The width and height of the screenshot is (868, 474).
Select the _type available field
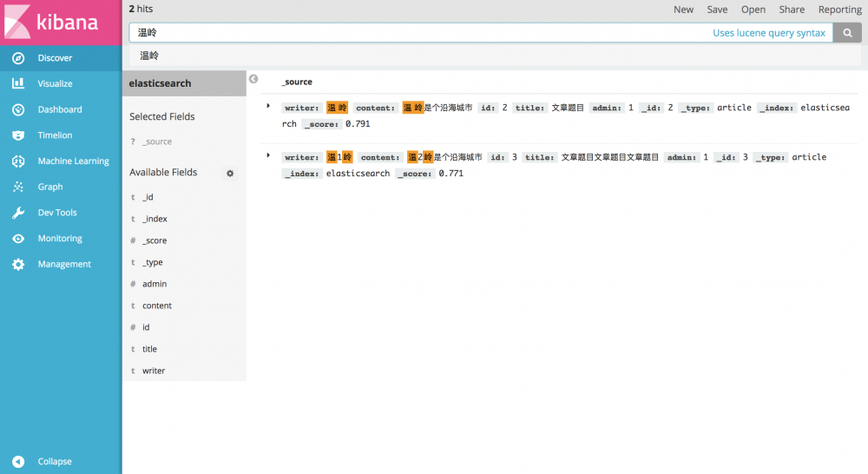point(152,262)
